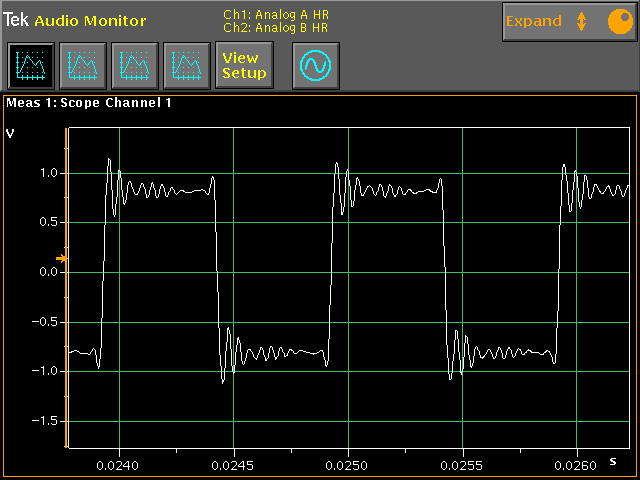640x480 pixels.
Task: Click the -1.5 voltage axis tick label
Action: tap(46, 421)
